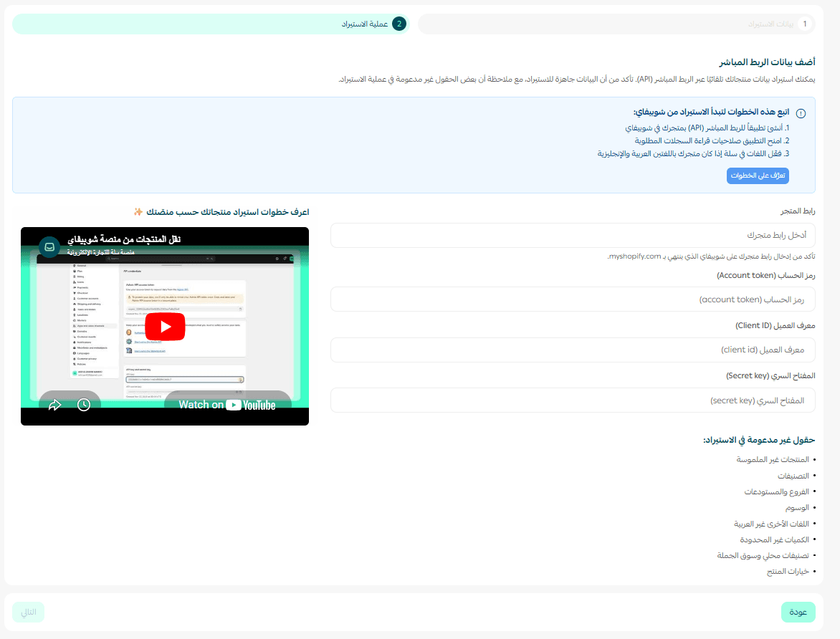This screenshot has height=639, width=840.
Task: Open Watch on YouTube link
Action: tap(227, 405)
